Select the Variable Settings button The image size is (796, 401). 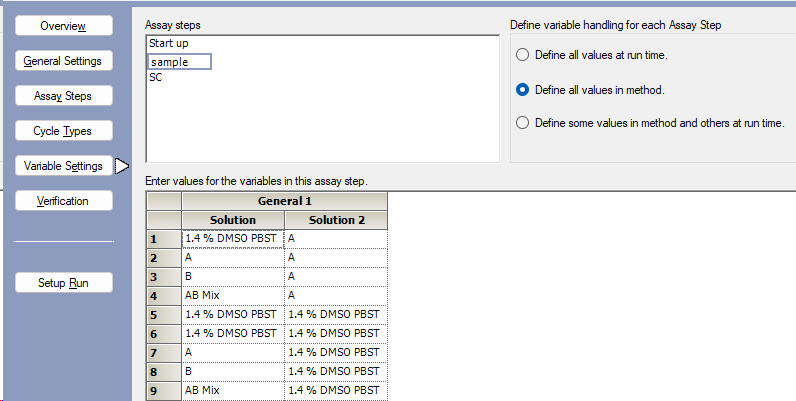[x=62, y=166]
